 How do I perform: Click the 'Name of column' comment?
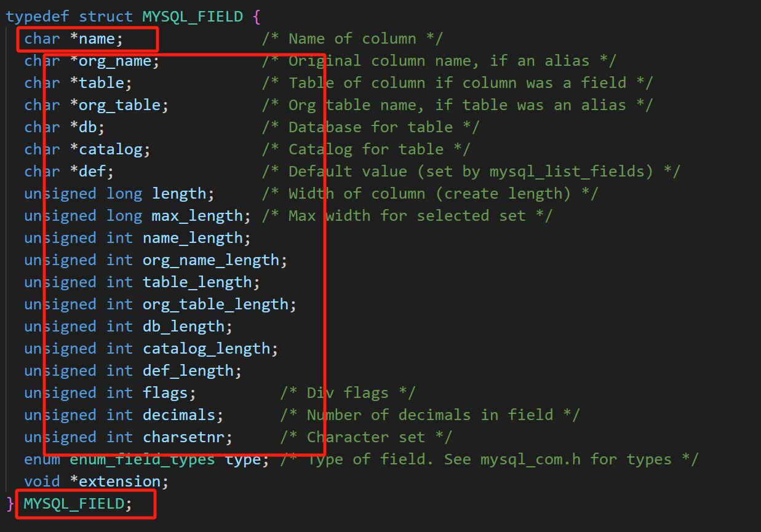[x=352, y=39]
